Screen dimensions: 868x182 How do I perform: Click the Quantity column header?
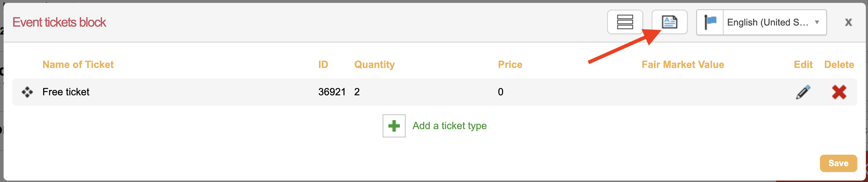point(374,65)
